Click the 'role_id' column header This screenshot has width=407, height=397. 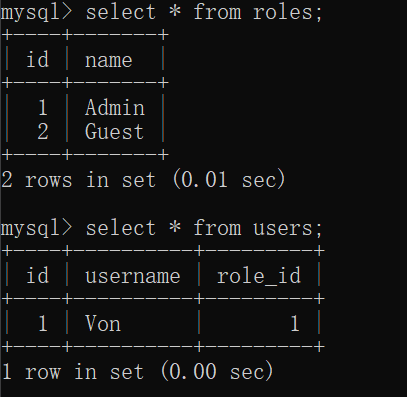click(x=259, y=276)
